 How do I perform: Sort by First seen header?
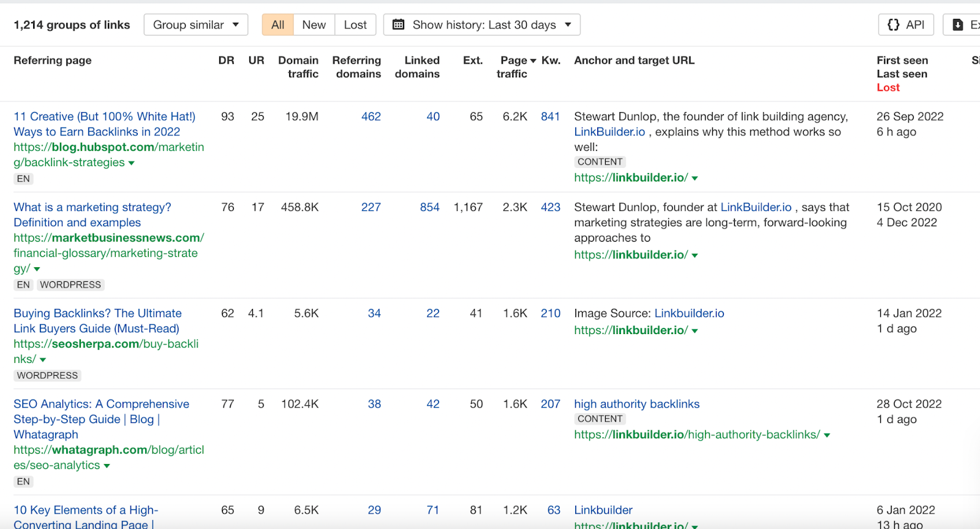click(x=902, y=60)
